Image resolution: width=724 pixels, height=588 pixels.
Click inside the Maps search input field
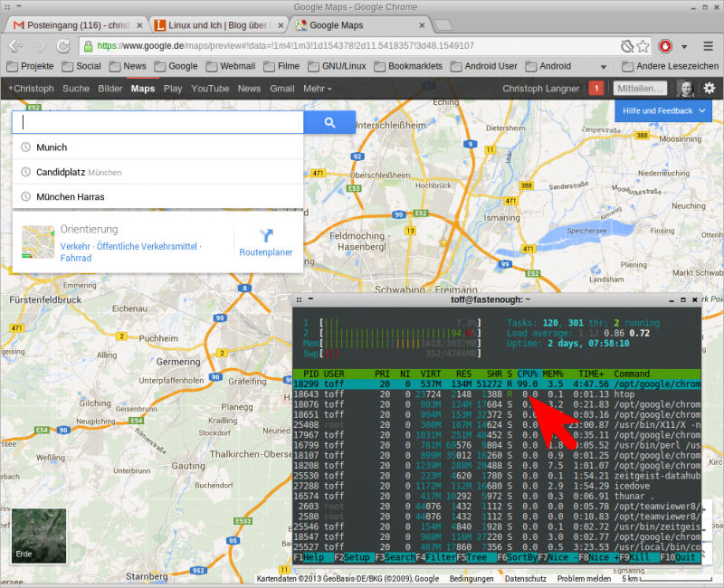tap(154, 122)
